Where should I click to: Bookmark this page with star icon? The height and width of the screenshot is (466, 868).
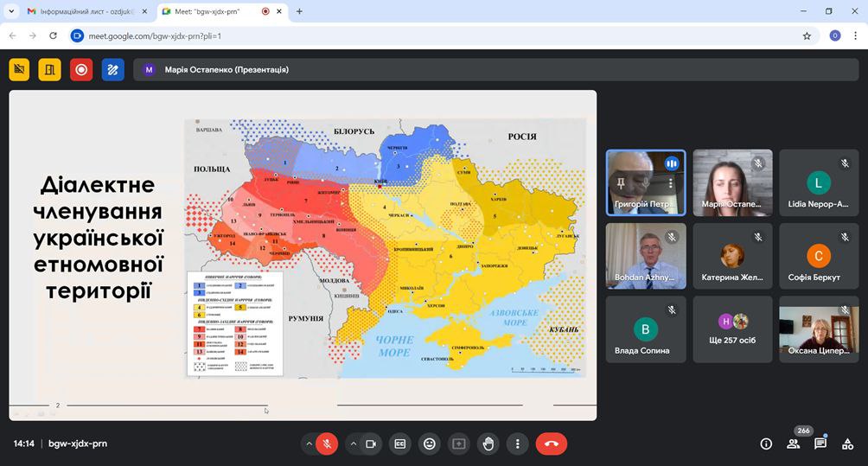point(807,36)
